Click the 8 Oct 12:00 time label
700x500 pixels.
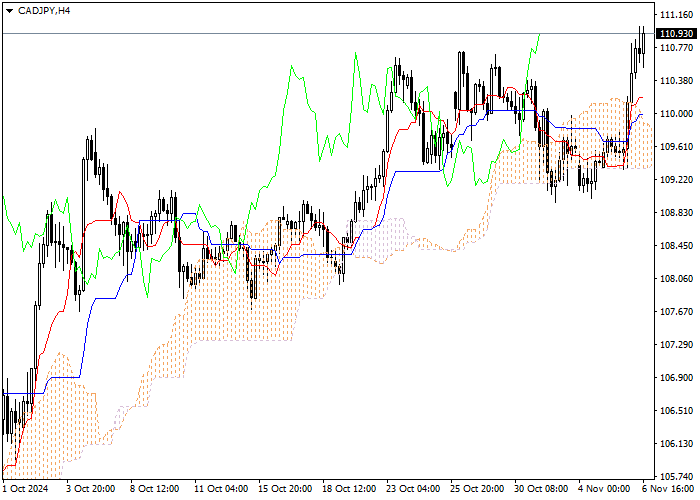[x=154, y=489]
